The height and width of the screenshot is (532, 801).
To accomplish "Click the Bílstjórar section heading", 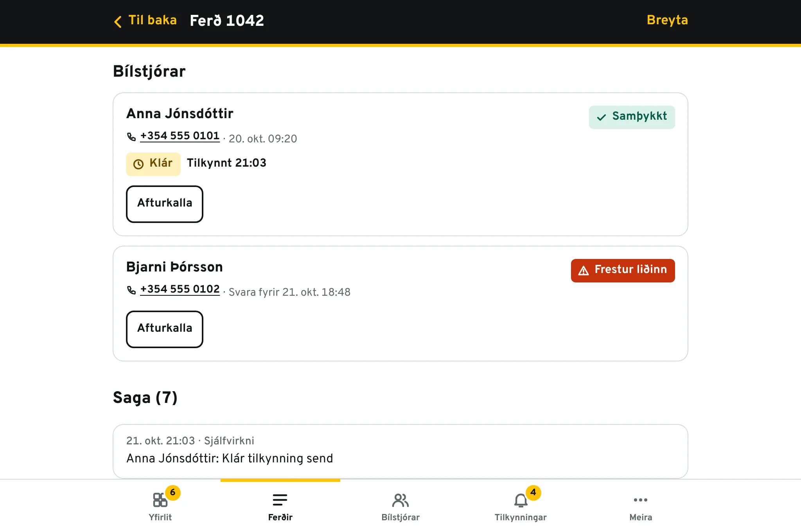I will 149,72.
